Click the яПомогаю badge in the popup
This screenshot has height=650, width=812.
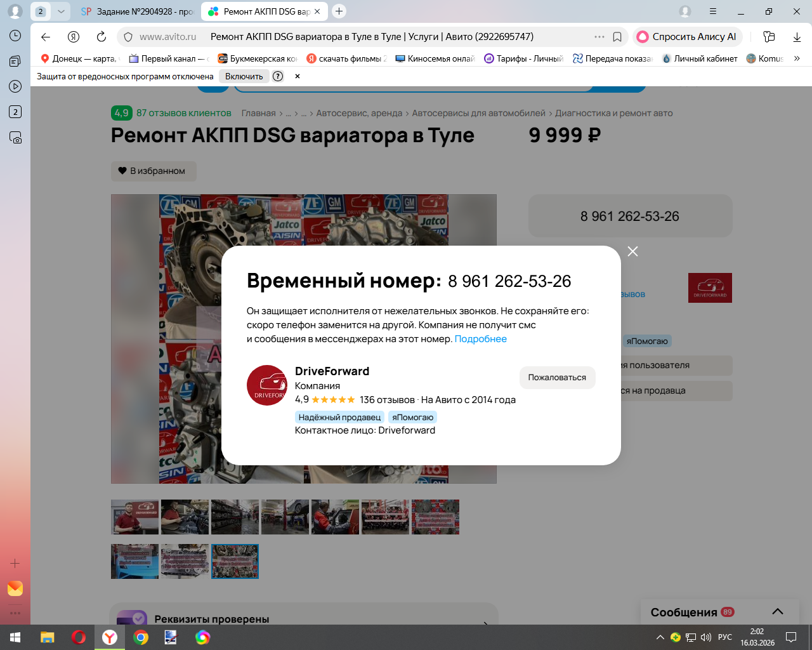pyautogui.click(x=412, y=417)
